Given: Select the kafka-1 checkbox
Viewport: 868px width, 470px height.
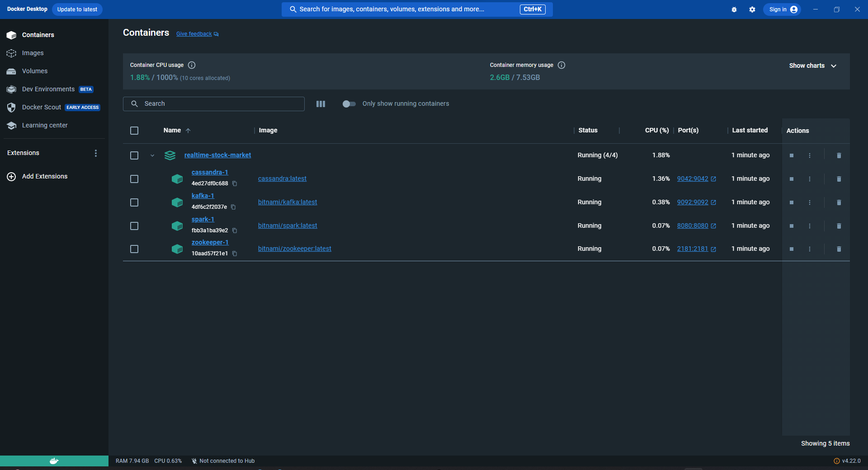Looking at the screenshot, I should click(134, 202).
